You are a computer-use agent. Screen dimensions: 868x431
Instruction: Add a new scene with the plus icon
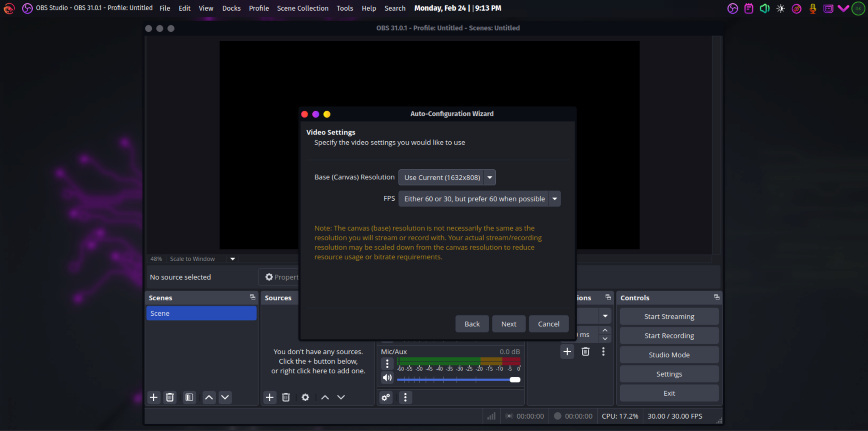pyautogui.click(x=153, y=397)
